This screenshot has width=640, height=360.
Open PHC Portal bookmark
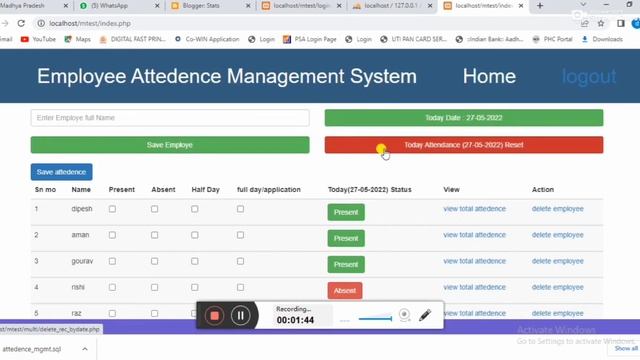pos(552,39)
